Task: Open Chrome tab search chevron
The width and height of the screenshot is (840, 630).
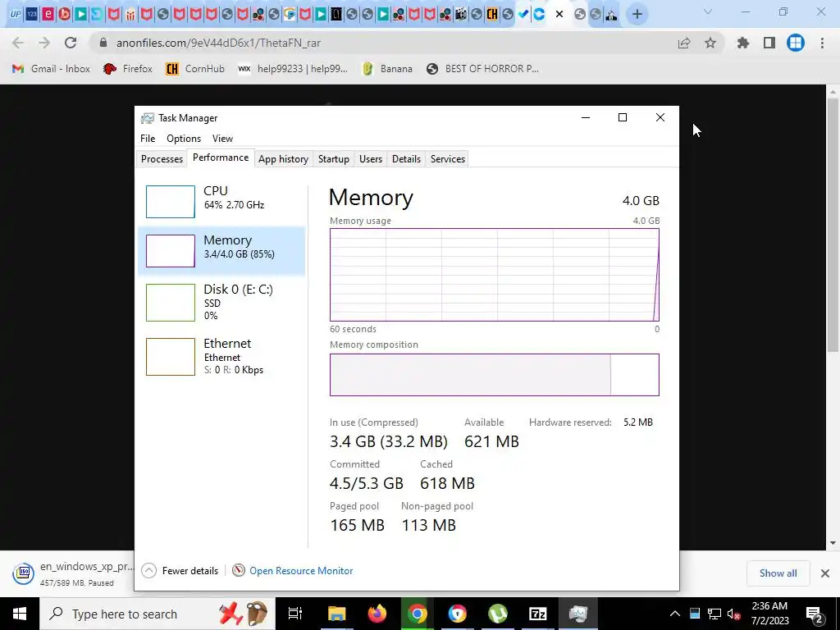Action: [708, 11]
